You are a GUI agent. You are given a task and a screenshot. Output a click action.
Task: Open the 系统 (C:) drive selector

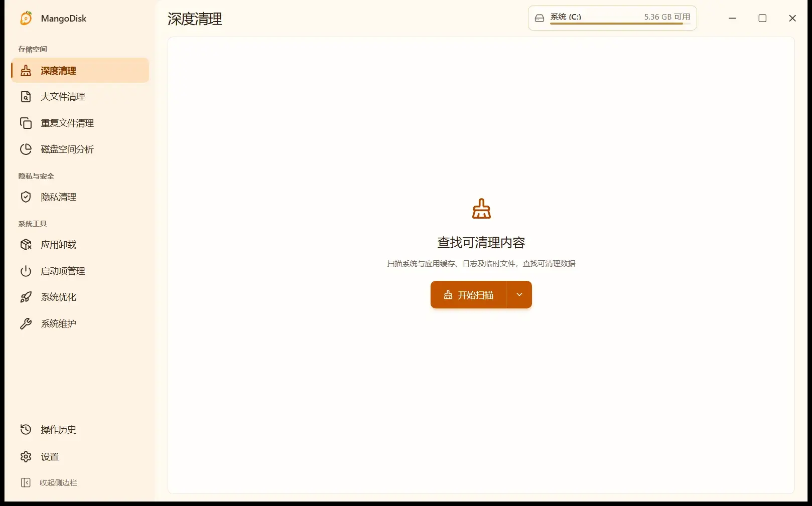point(612,18)
